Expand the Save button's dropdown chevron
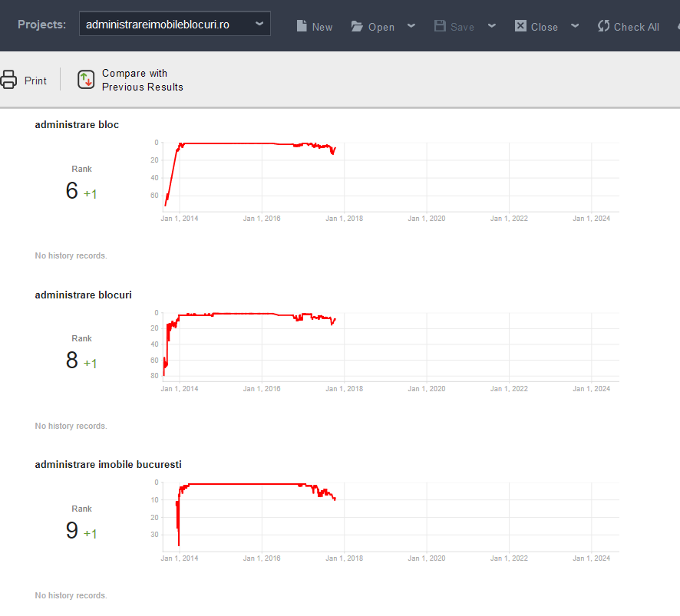The height and width of the screenshot is (616, 680). click(x=491, y=25)
